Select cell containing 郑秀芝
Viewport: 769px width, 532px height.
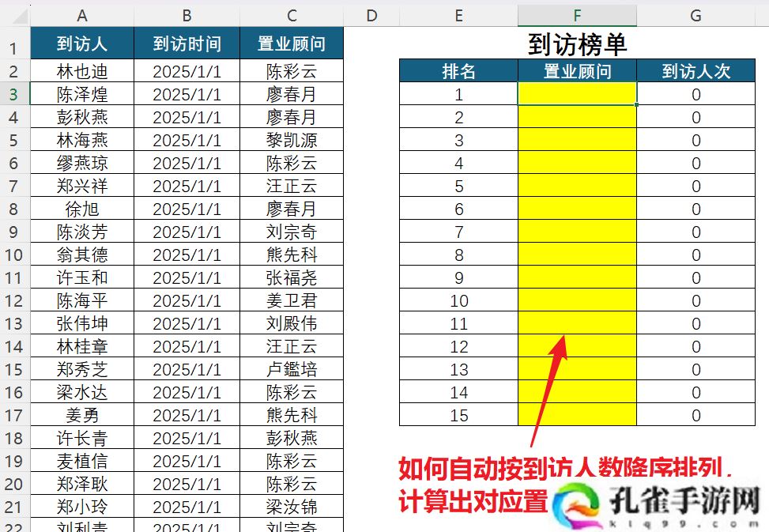click(82, 369)
